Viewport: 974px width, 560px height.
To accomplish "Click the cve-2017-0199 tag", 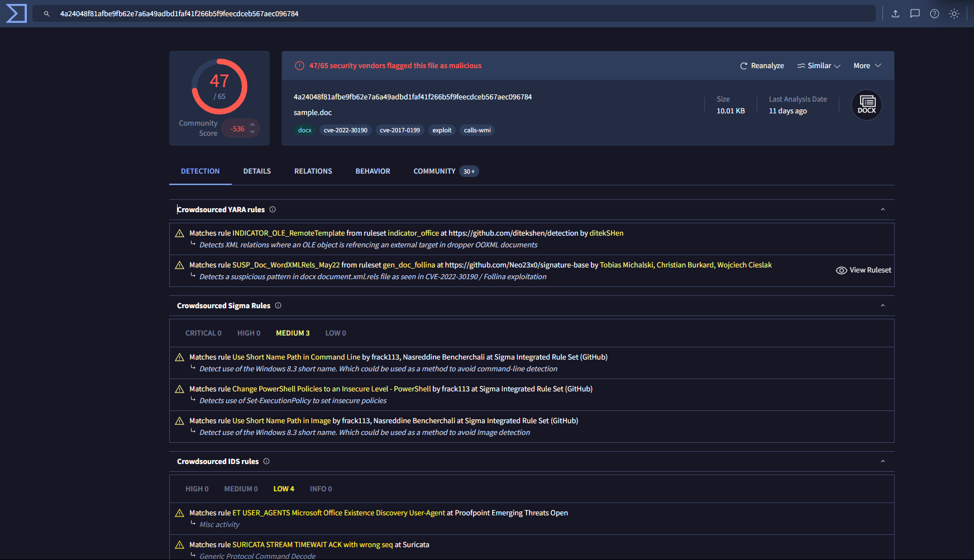I will 400,131.
